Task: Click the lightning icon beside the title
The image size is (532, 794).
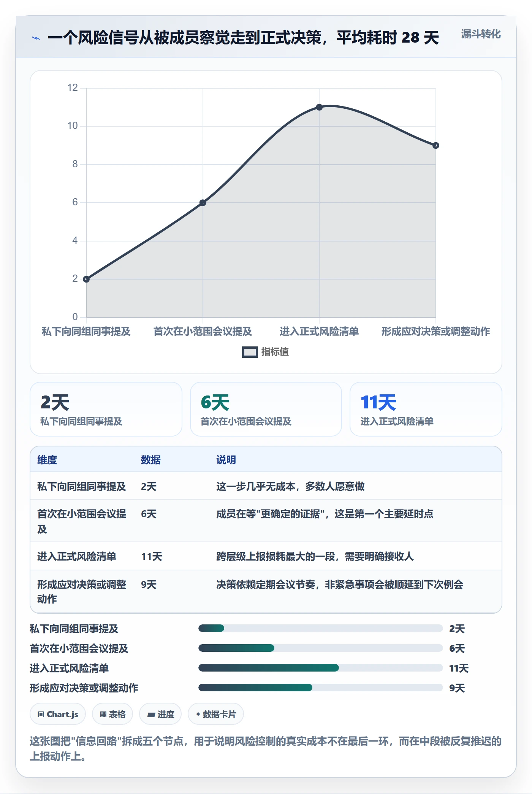Action: [36, 38]
